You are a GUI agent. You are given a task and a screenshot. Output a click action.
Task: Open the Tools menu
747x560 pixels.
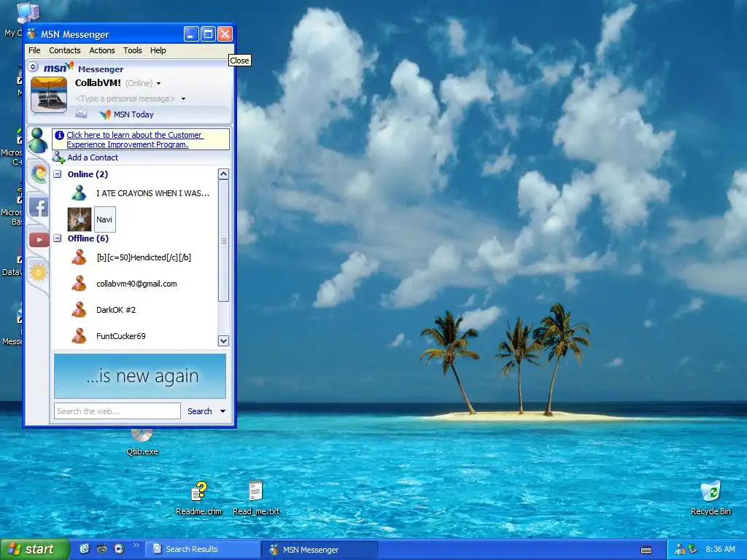click(x=133, y=50)
